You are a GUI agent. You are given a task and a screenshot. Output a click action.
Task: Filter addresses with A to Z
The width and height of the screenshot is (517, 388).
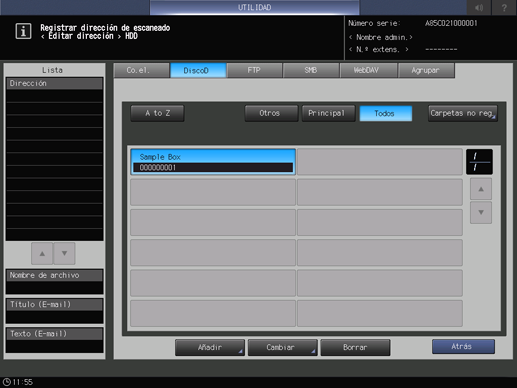click(157, 113)
